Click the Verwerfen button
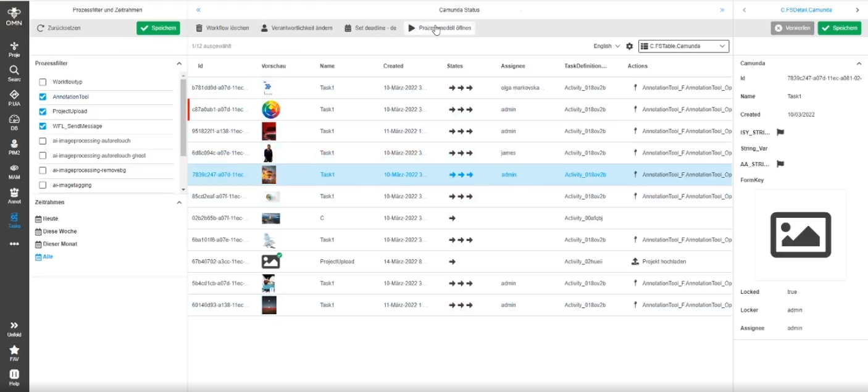Image resolution: width=868 pixels, height=392 pixels. pyautogui.click(x=792, y=28)
